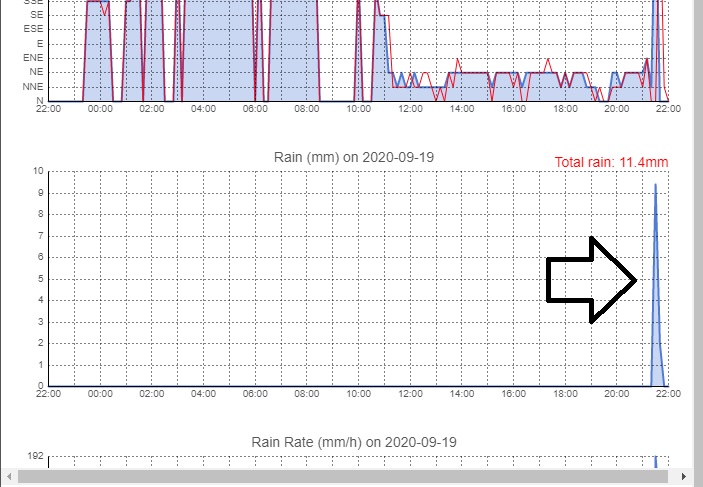Click the horizontal scrollbar thumb
The height and width of the screenshot is (487, 703).
coord(343,476)
